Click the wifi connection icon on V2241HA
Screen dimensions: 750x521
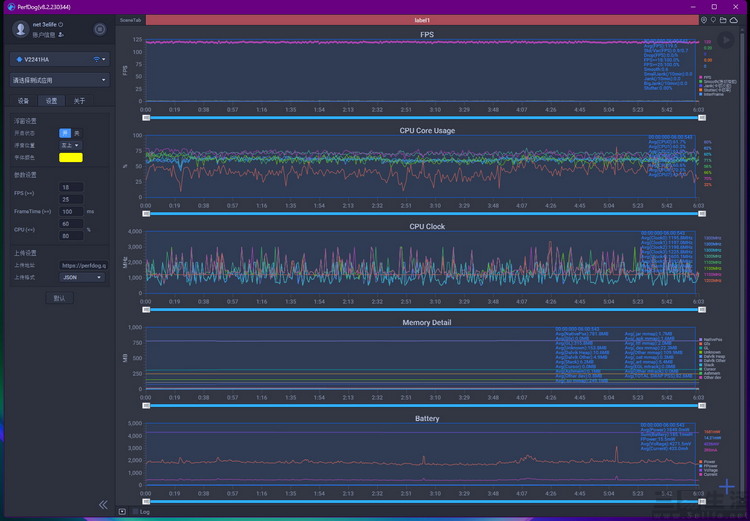tap(97, 59)
